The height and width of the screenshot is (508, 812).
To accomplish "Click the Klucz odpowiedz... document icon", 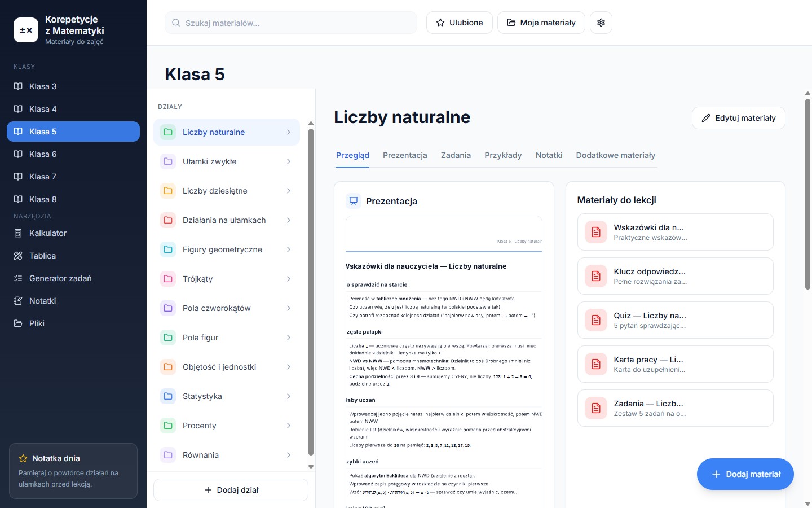I will point(596,276).
